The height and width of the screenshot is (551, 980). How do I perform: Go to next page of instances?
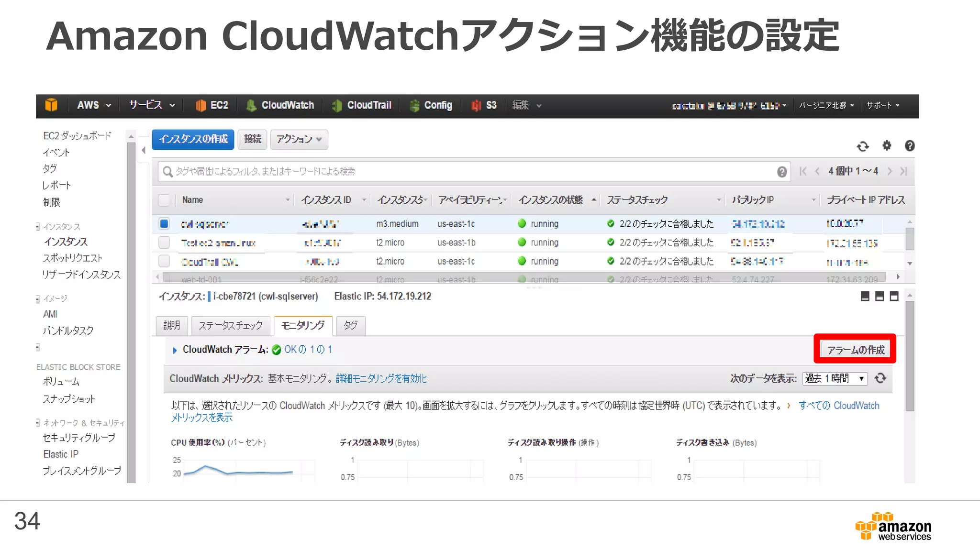point(890,171)
